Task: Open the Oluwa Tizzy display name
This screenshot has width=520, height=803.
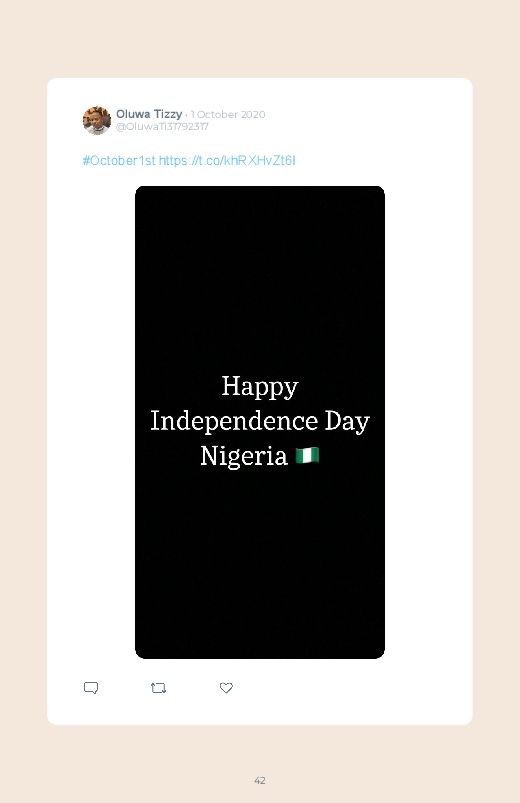Action: pos(149,114)
